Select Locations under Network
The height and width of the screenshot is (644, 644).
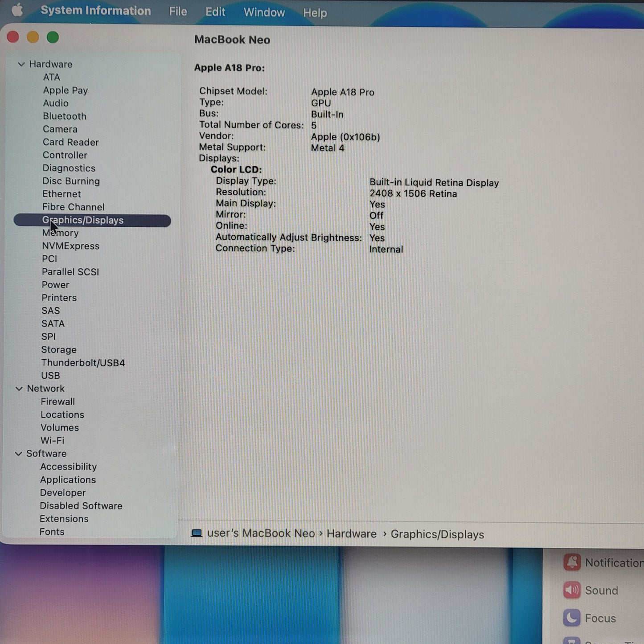pyautogui.click(x=62, y=414)
